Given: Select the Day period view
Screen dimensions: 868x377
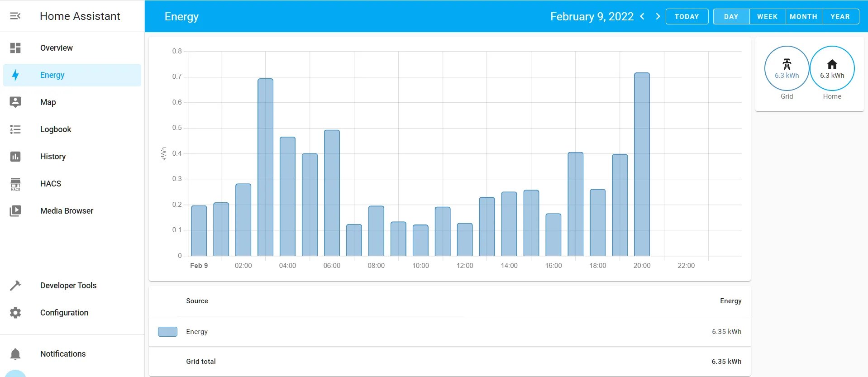Looking at the screenshot, I should tap(731, 17).
